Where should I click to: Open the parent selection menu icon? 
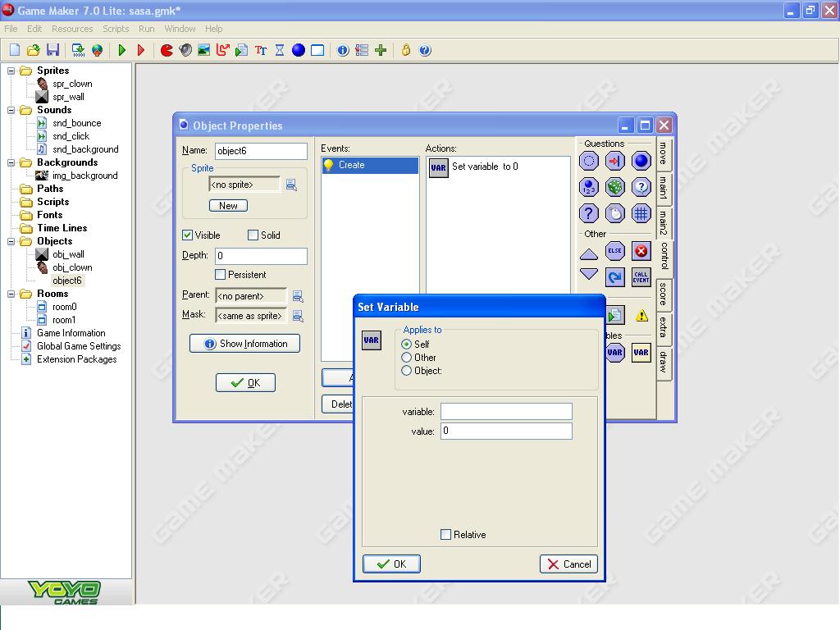(x=298, y=296)
